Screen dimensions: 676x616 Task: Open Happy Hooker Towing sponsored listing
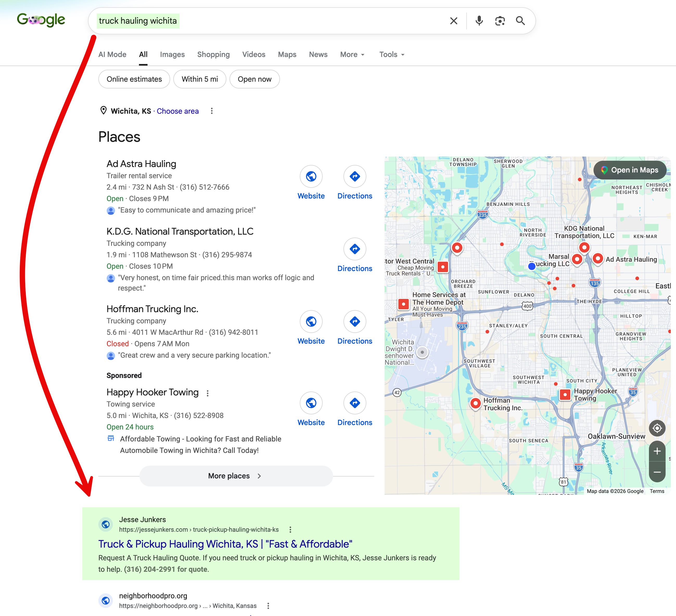tap(152, 392)
